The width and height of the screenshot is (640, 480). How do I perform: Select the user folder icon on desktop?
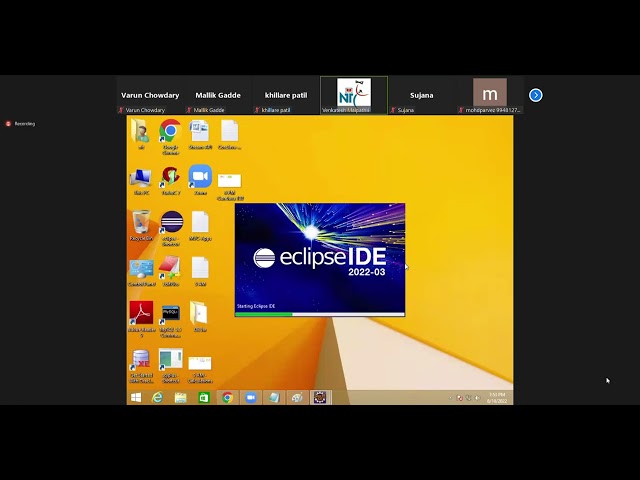[141, 134]
